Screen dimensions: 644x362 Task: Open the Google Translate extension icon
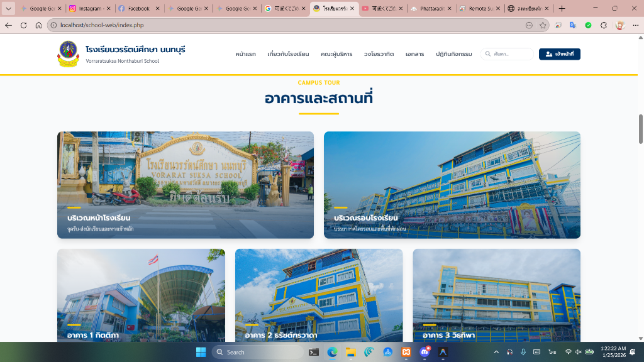574,26
